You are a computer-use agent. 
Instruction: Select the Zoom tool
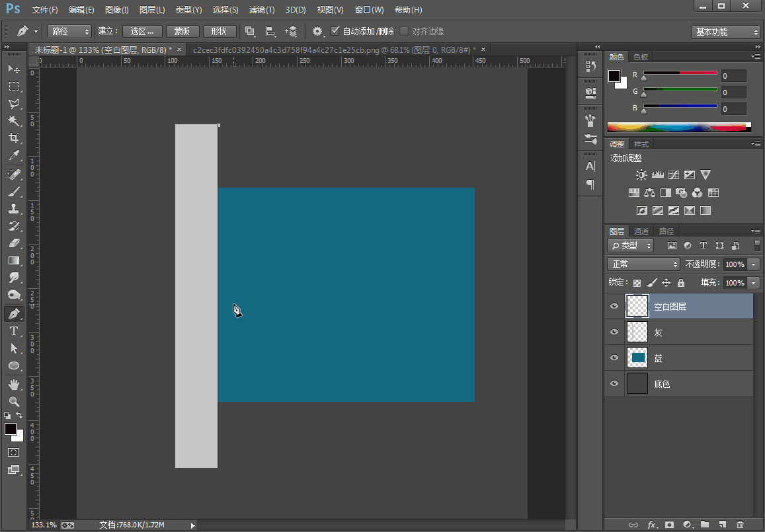click(x=13, y=401)
